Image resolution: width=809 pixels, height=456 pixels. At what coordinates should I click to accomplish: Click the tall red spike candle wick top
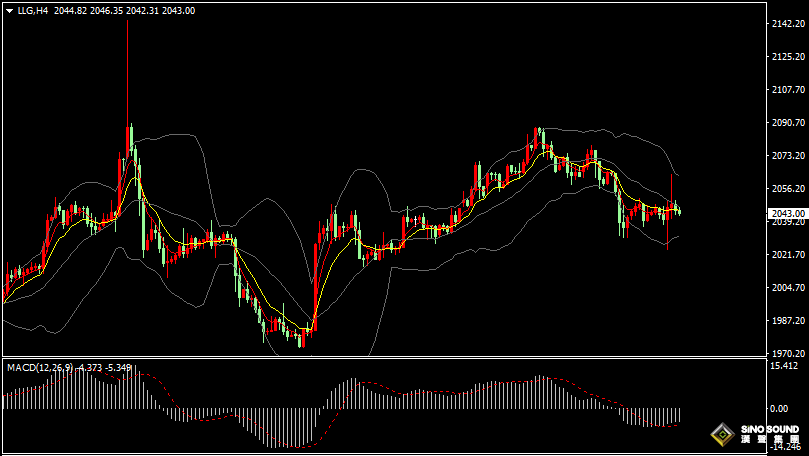(127, 22)
